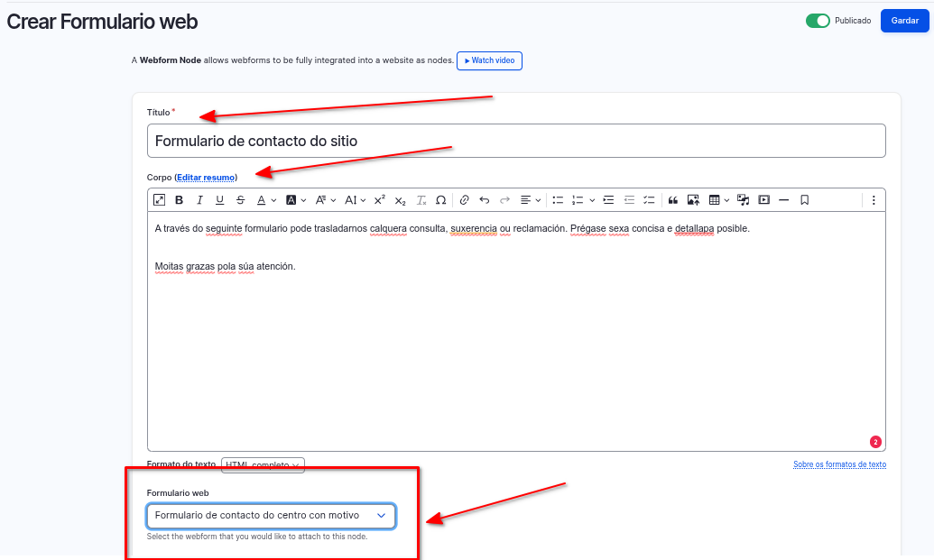Toggle the Publicado switch
Viewport: 934px width, 560px height.
coord(818,21)
